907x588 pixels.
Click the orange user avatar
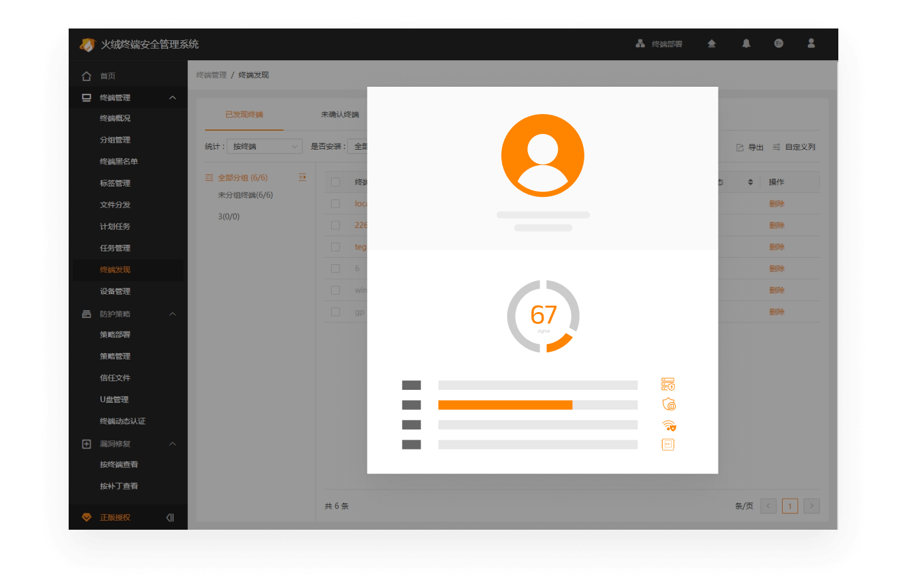(x=543, y=155)
